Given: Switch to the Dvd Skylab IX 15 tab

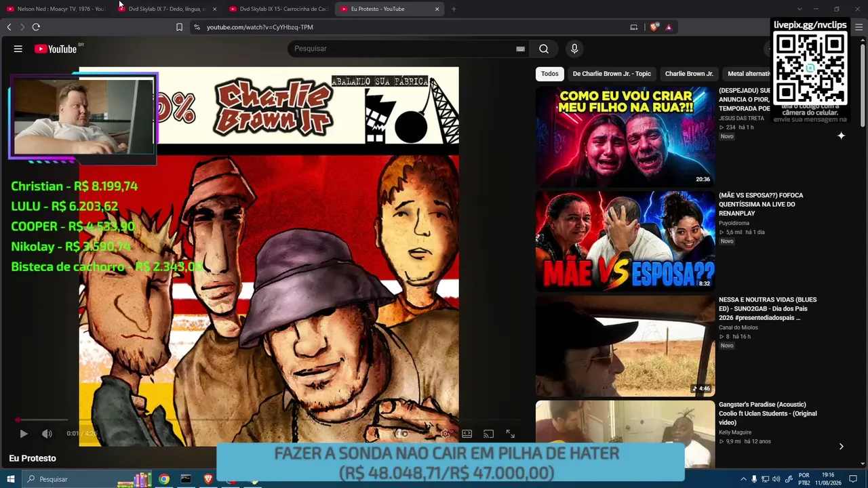Looking at the screenshot, I should [278, 9].
